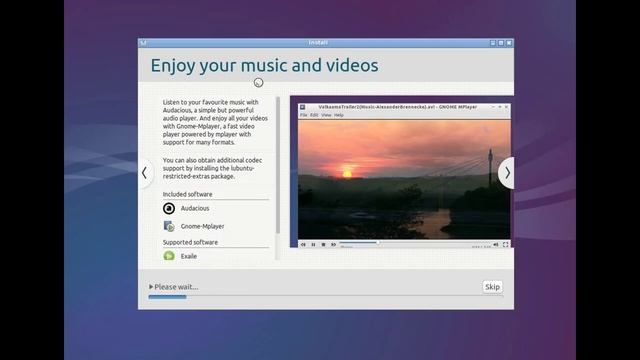Image resolution: width=640 pixels, height=360 pixels.
Task: Select the Audacious label text
Action: pos(195,208)
